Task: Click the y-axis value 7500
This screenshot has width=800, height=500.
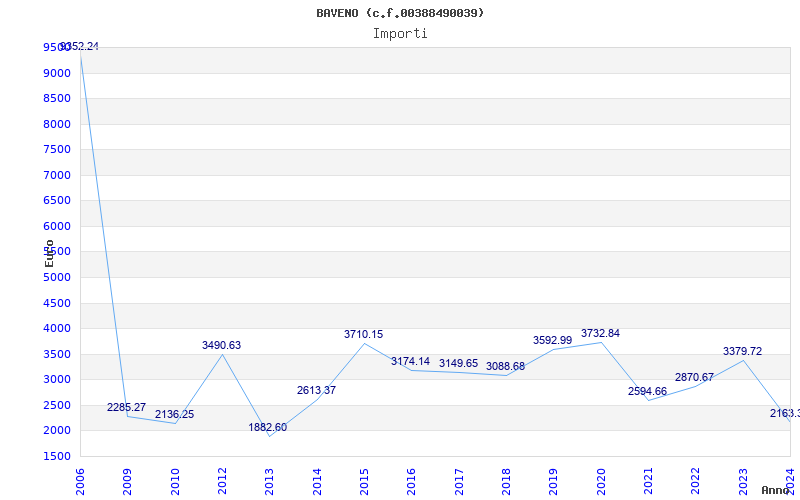Action: (x=57, y=149)
